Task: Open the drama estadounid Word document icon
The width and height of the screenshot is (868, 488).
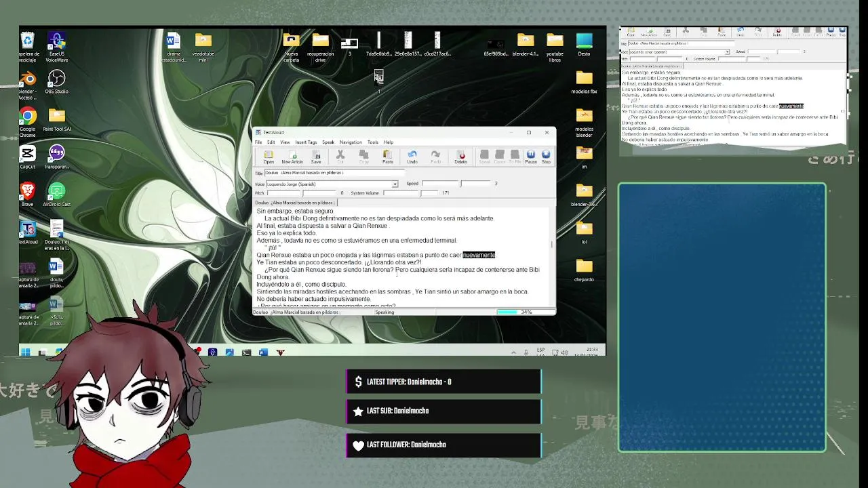Action: click(174, 47)
